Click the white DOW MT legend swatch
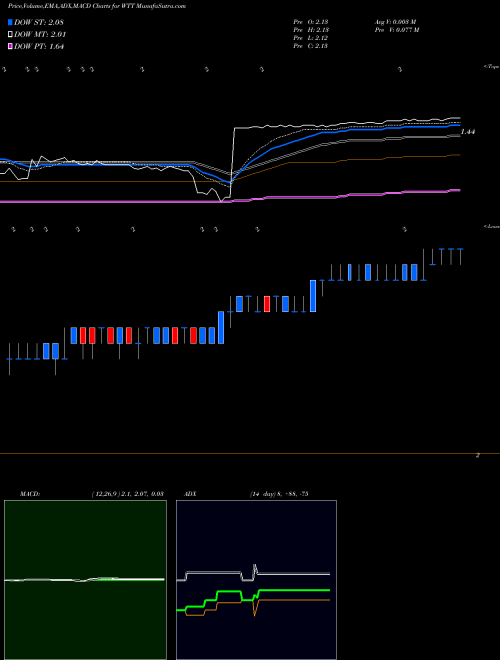The width and height of the screenshot is (500, 660). coord(10,34)
